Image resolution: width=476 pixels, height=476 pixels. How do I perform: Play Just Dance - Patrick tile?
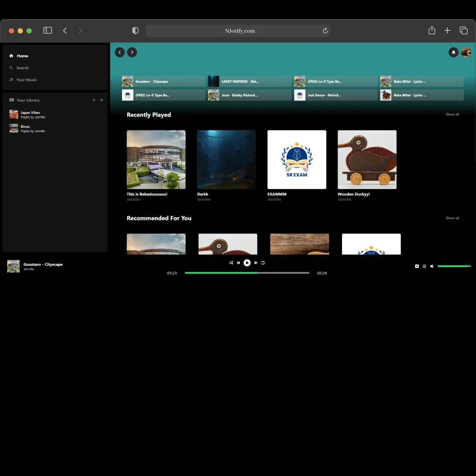[336, 95]
